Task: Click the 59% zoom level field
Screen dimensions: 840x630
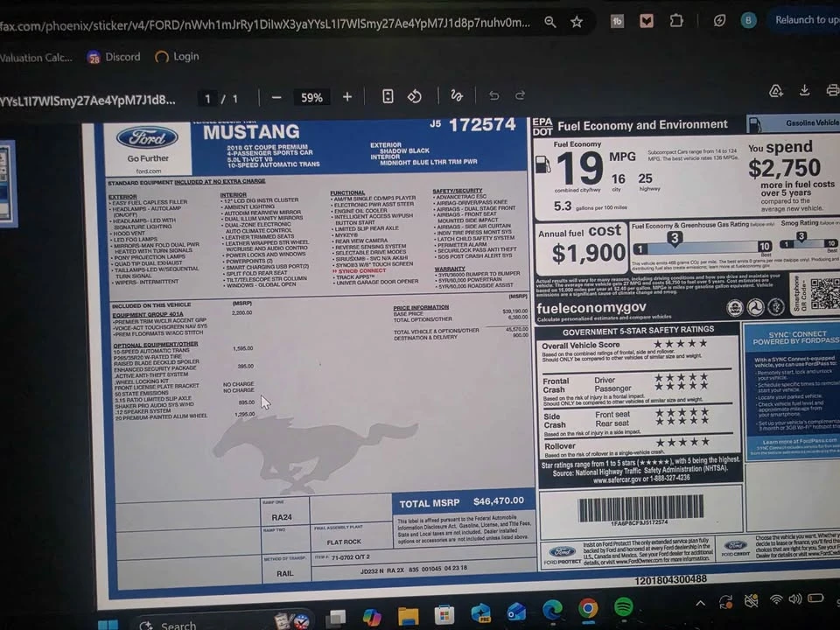Action: tap(311, 97)
